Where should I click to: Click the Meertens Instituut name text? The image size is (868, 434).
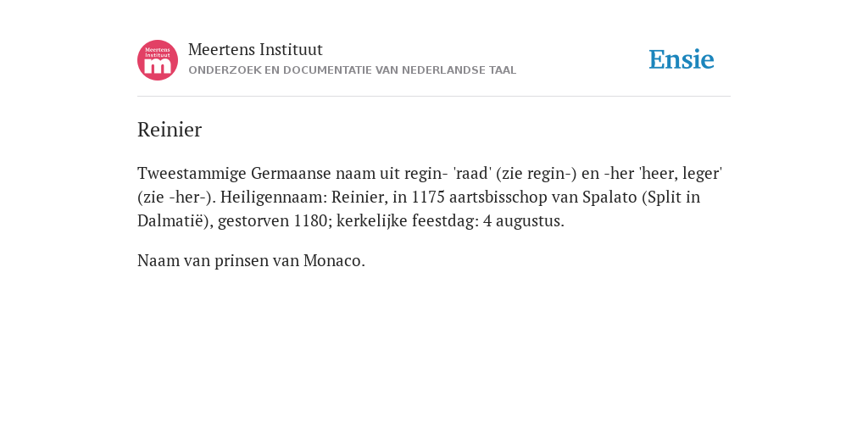[x=255, y=49]
